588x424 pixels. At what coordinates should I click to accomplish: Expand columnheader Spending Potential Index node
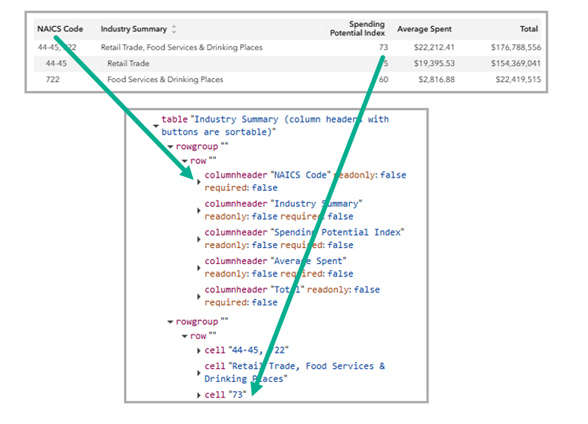pos(199,239)
